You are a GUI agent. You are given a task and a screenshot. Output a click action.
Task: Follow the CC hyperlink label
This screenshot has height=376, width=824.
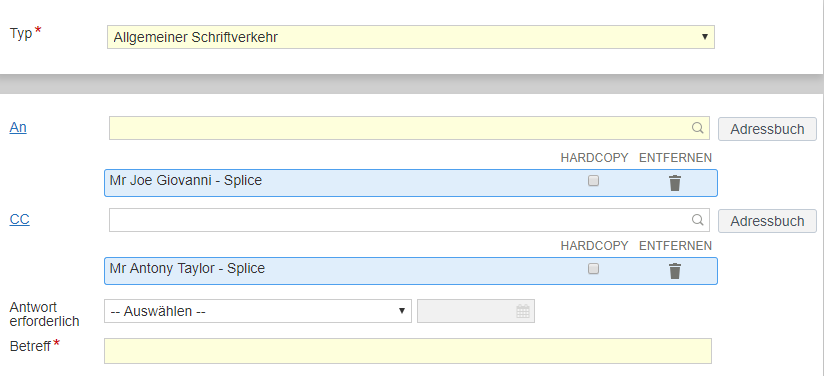click(19, 220)
